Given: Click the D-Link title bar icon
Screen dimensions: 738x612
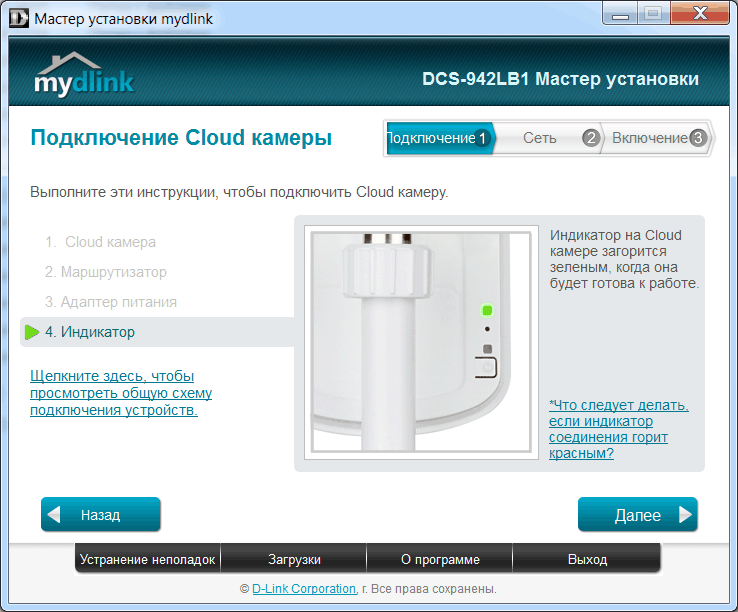Looking at the screenshot, I should click(x=19, y=18).
